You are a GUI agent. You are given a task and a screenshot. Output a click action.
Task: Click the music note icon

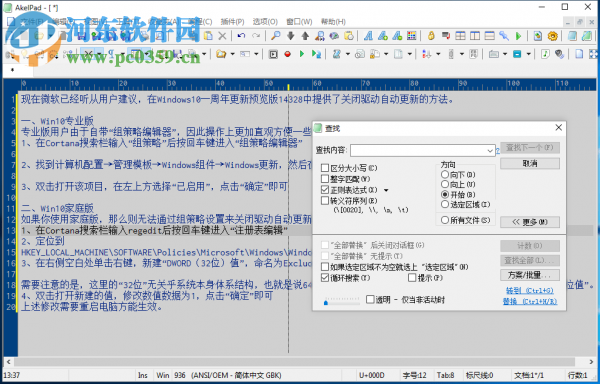pos(545,54)
